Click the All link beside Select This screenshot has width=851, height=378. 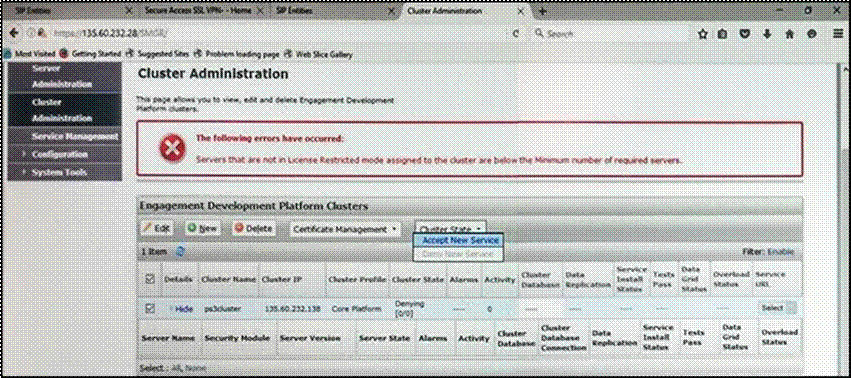tap(175, 368)
